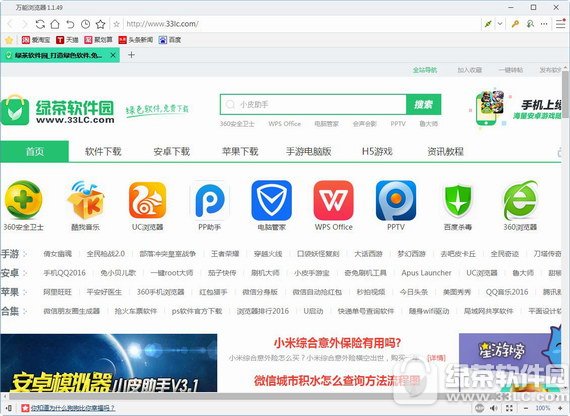The width and height of the screenshot is (570, 416).
Task: Open a new tab with plus button
Action: pos(132,55)
